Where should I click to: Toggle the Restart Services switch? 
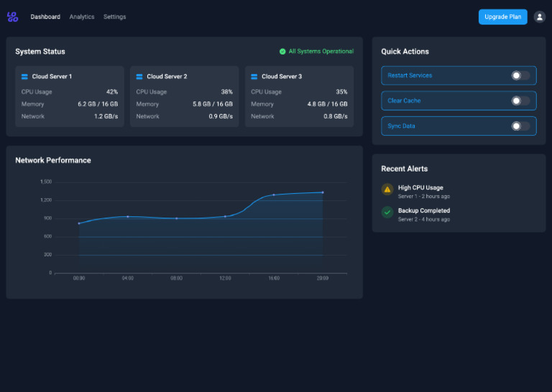520,75
